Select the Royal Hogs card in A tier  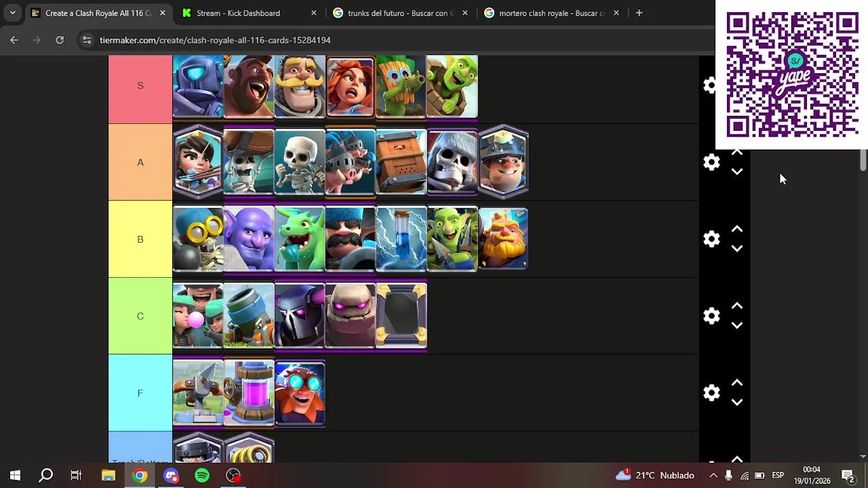pyautogui.click(x=351, y=162)
